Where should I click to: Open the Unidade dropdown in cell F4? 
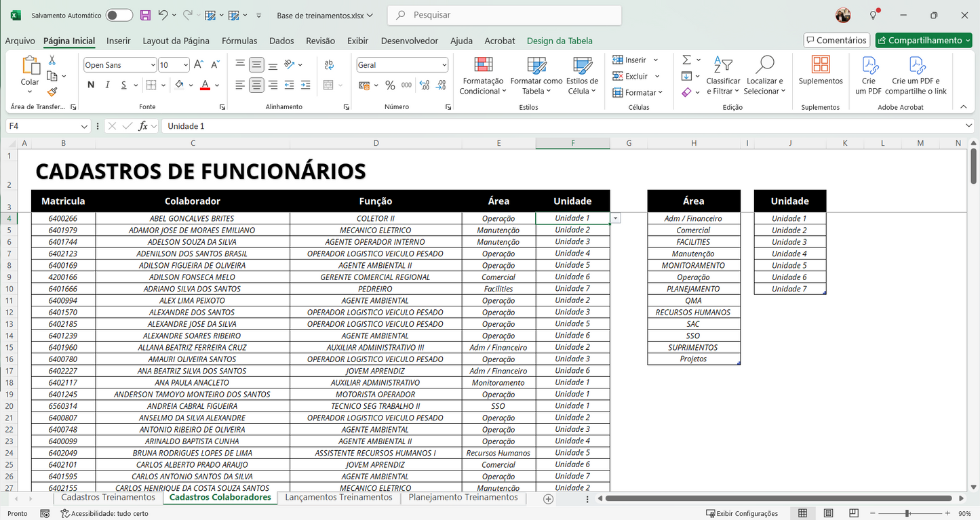click(615, 218)
